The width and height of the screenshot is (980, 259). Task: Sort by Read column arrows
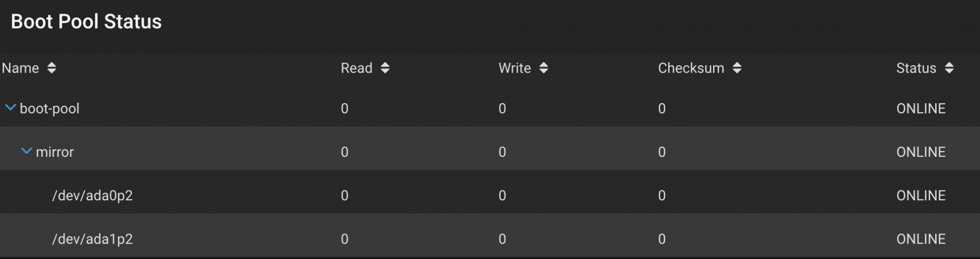pyautogui.click(x=385, y=68)
